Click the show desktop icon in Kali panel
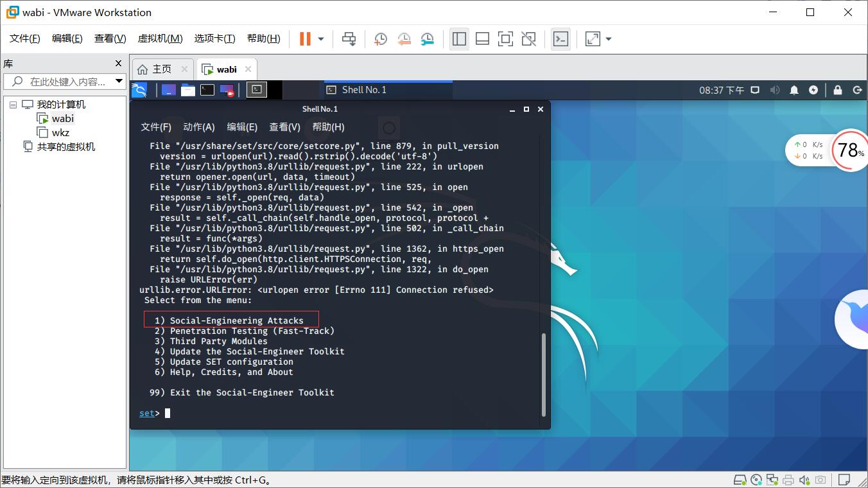This screenshot has height=488, width=868. pos(168,90)
